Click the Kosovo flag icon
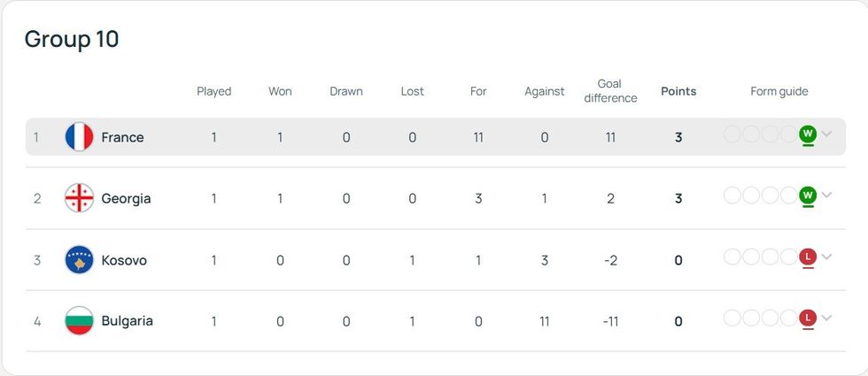 click(x=79, y=260)
